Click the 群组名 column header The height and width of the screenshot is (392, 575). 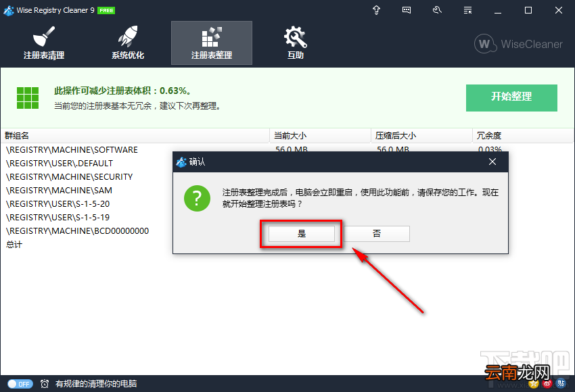(x=135, y=136)
